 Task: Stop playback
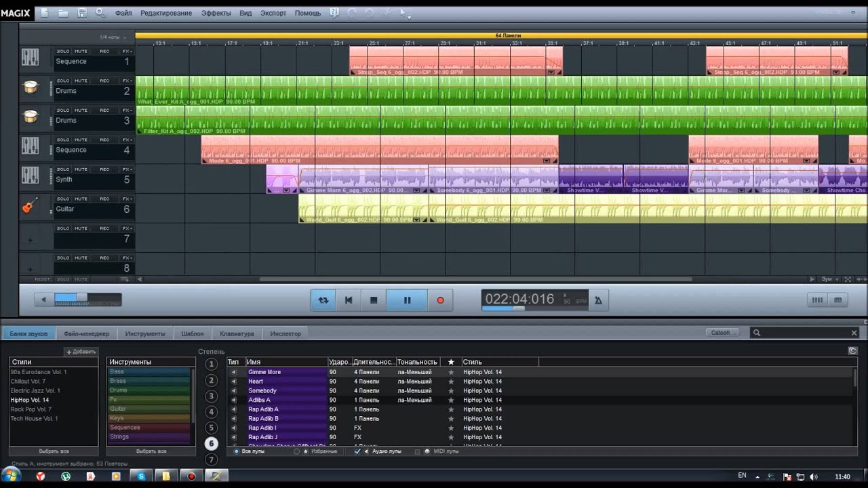(x=374, y=300)
